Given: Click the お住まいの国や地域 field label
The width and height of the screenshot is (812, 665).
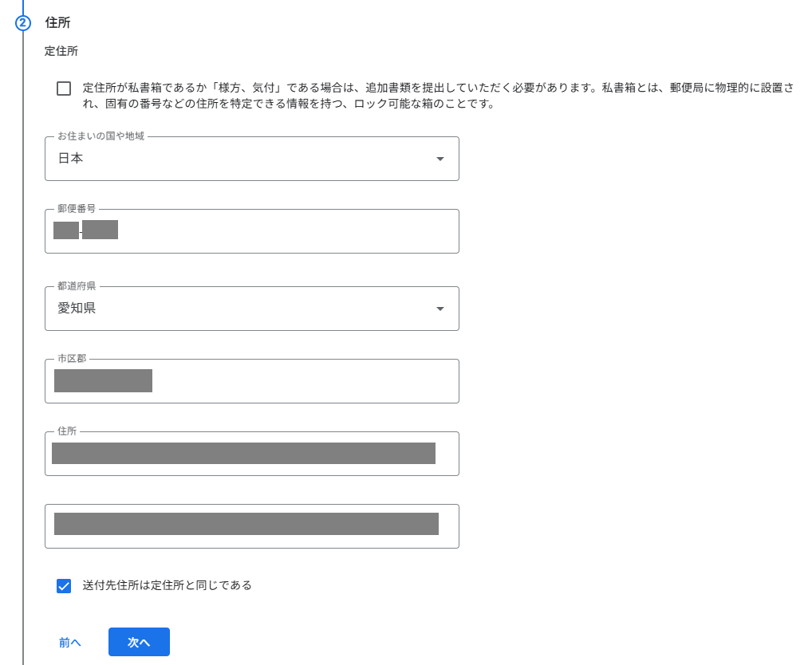Looking at the screenshot, I should point(101,136).
